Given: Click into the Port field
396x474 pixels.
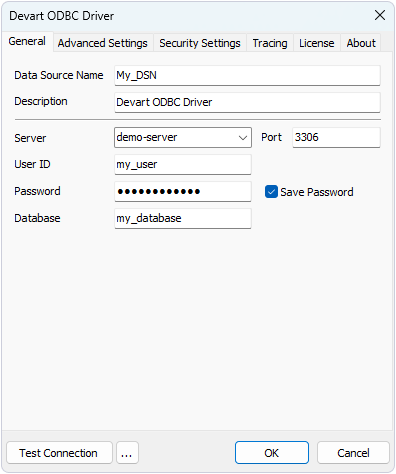Looking at the screenshot, I should (336, 137).
